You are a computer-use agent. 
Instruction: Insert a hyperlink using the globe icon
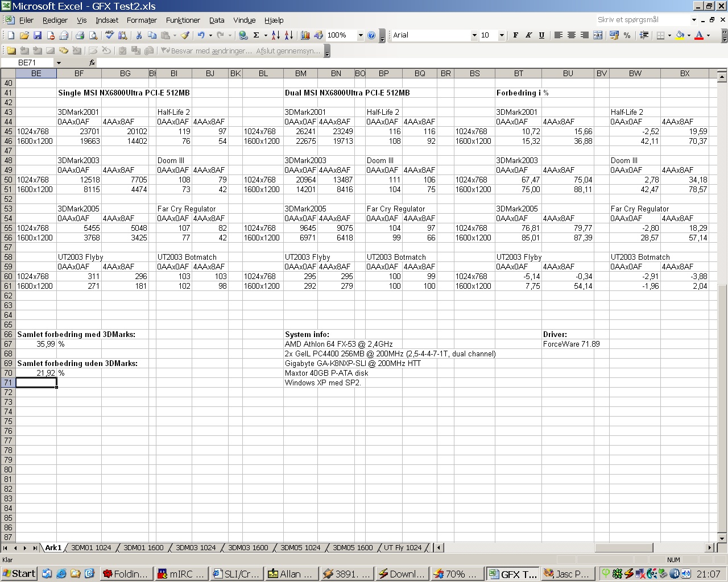click(243, 35)
